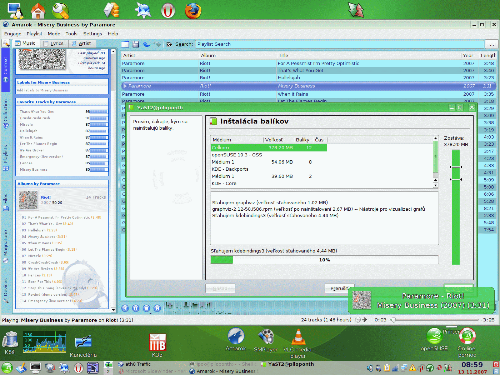Viewport: 500px width, 375px height.
Task: Open the Mode menu in Amarok
Action: [x=54, y=34]
